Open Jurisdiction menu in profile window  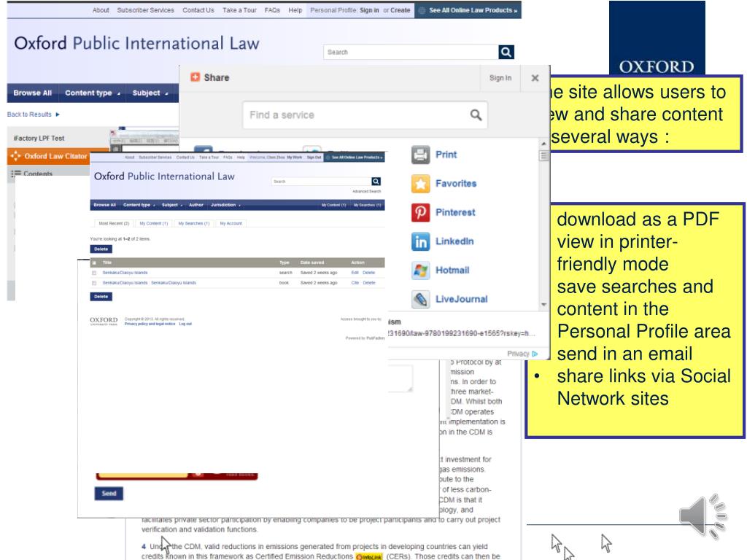[x=225, y=205]
